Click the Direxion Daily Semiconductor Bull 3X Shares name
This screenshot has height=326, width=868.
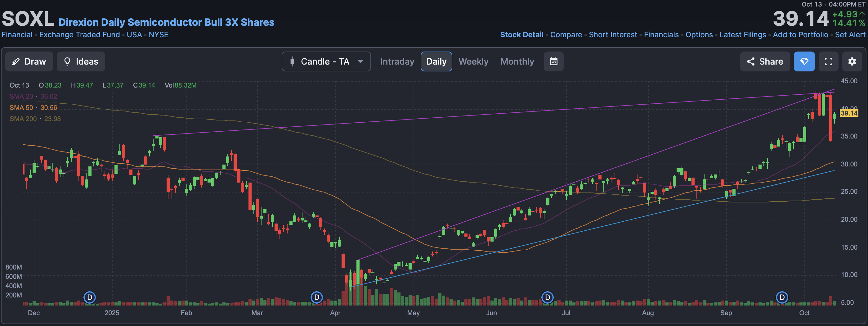point(167,22)
